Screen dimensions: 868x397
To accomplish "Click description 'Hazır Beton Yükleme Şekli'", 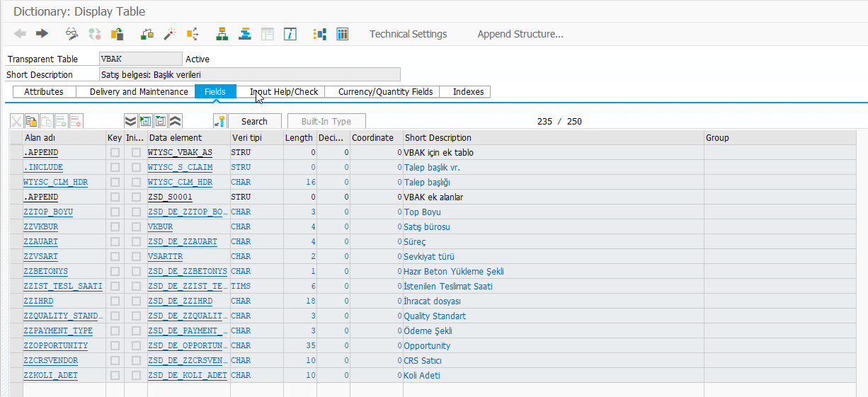I will tap(454, 271).
